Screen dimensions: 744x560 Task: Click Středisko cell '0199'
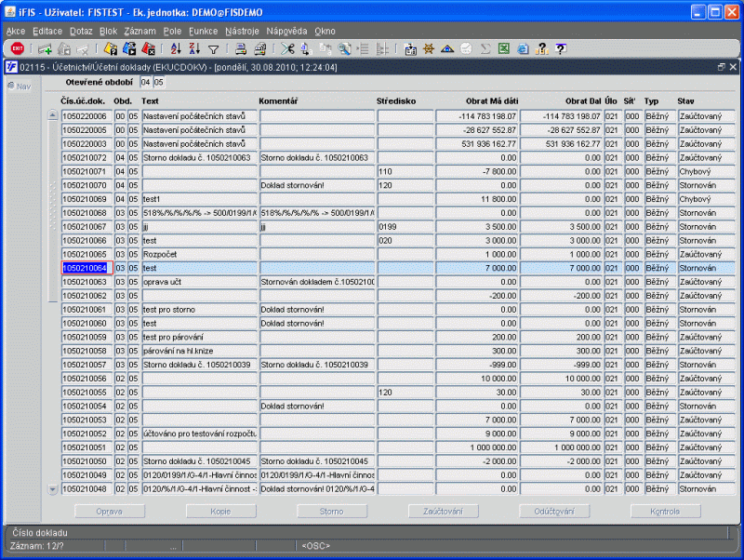405,227
